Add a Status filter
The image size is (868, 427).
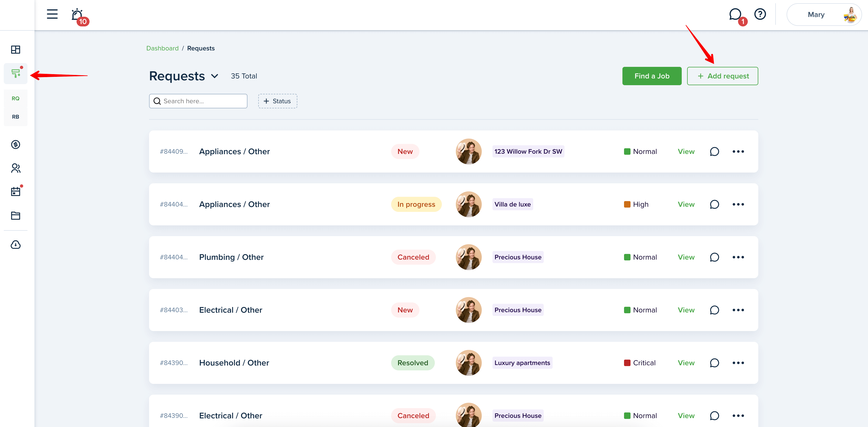coord(278,101)
